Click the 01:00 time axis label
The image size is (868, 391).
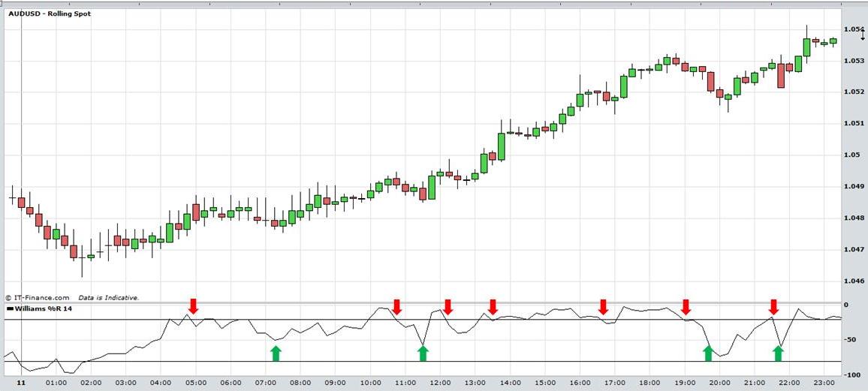pyautogui.click(x=56, y=383)
